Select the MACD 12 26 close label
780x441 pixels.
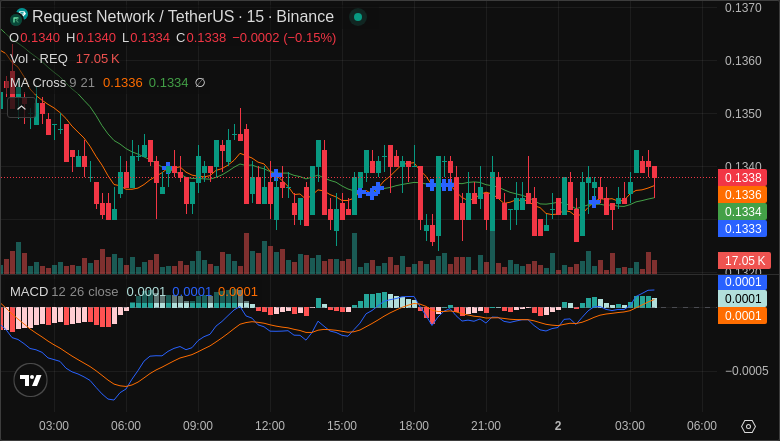[x=64, y=291]
